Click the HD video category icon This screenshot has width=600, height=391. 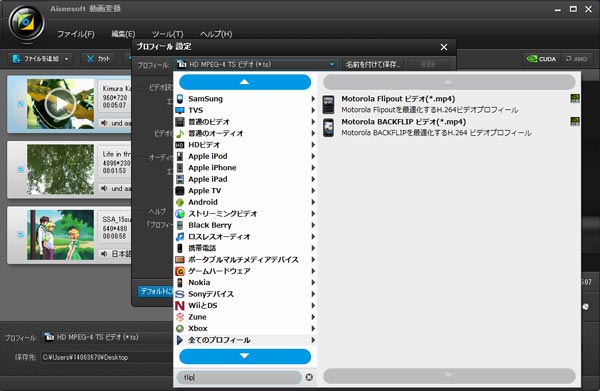coord(180,145)
